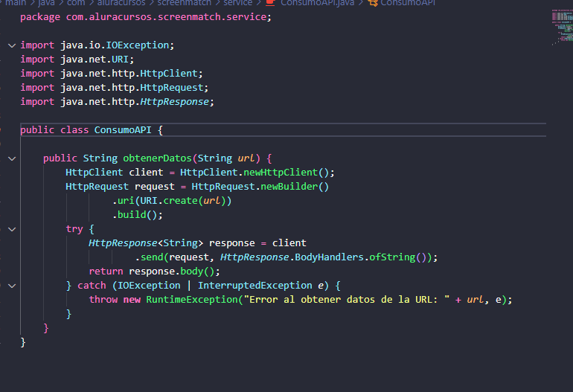Click the code minimap preview
The height and width of the screenshot is (392, 573).
562,28
